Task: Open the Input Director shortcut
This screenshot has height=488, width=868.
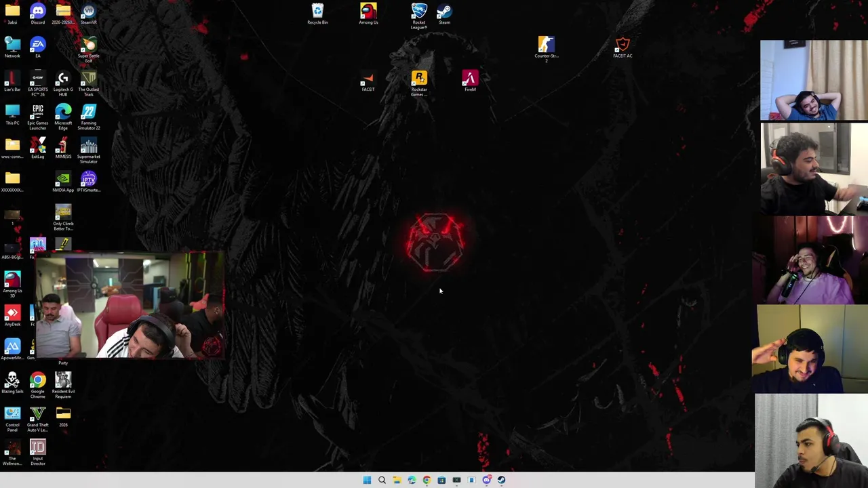Action: pyautogui.click(x=38, y=451)
